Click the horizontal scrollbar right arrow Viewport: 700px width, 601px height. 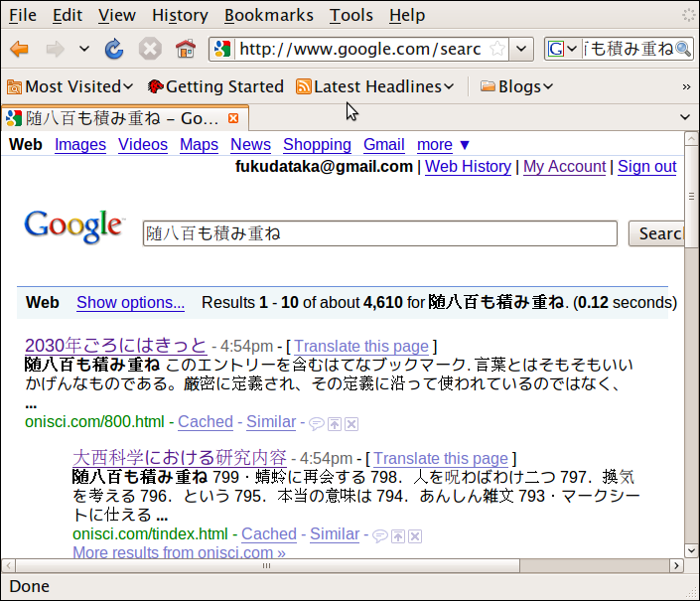(676, 565)
